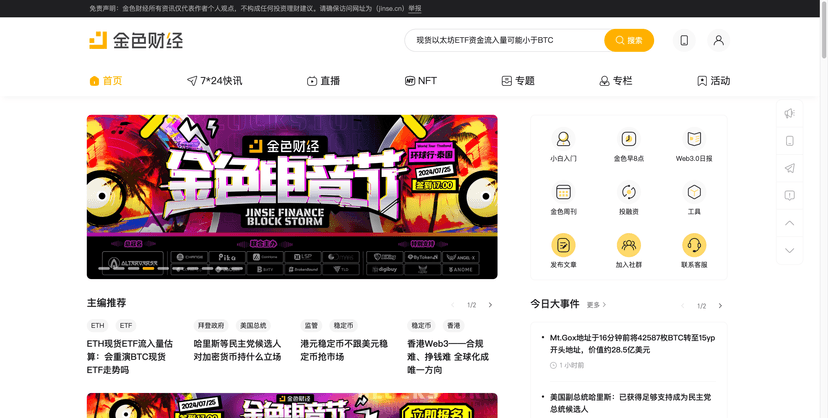Open the NFT navigation tab
This screenshot has width=828, height=418.
pos(421,81)
